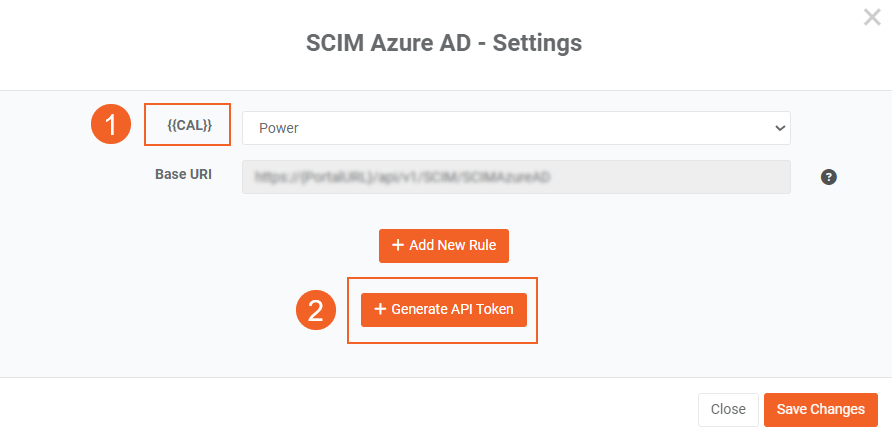Click the Base URI label
892x435 pixels.
pos(183,174)
